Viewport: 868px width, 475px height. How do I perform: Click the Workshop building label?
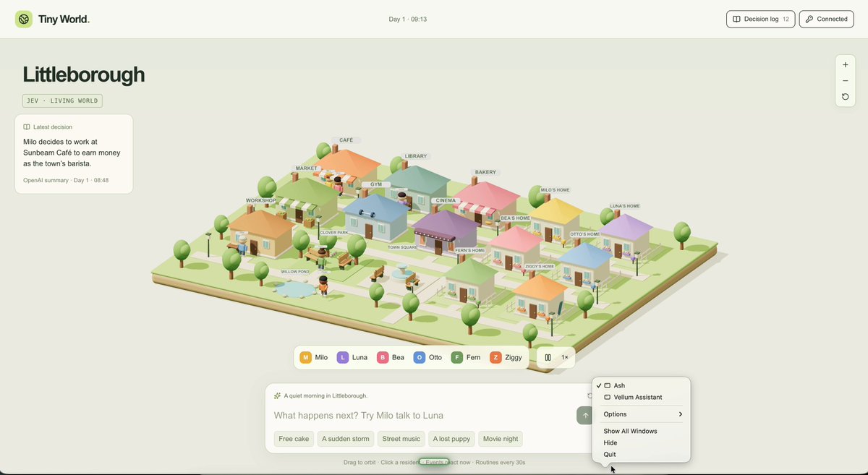(261, 200)
